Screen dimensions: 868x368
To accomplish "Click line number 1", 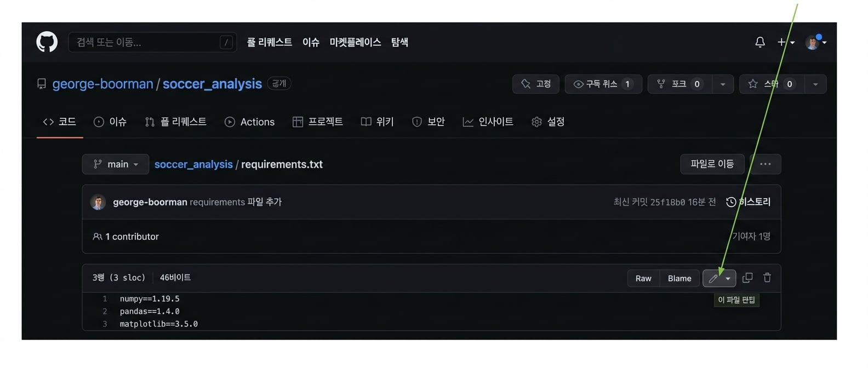I will (x=105, y=299).
